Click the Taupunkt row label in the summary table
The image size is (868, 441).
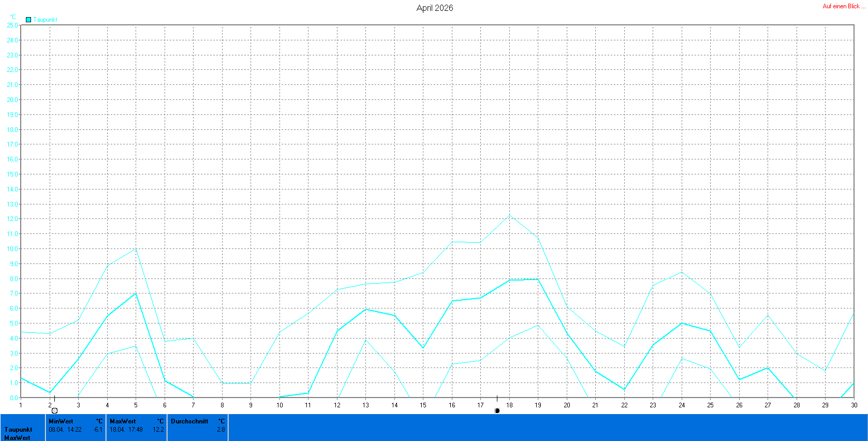click(18, 430)
